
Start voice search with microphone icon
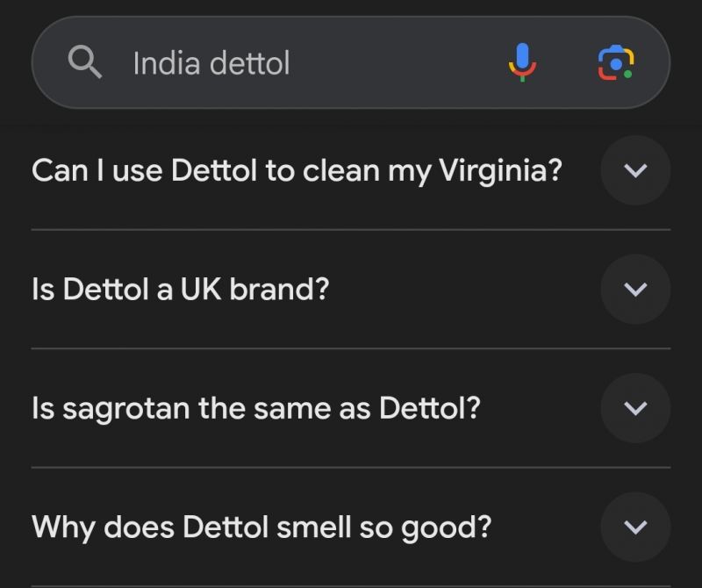pyautogui.click(x=522, y=62)
